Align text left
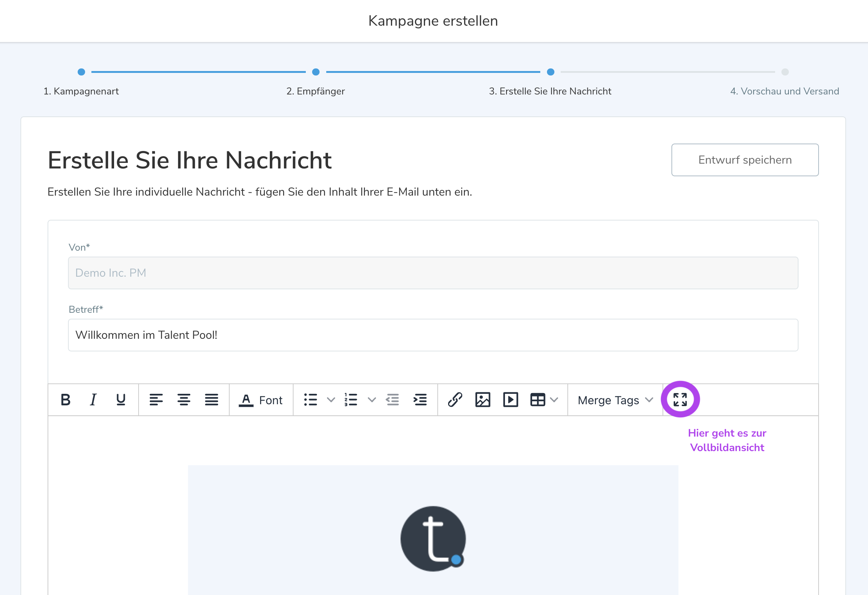The image size is (868, 595). 156,399
